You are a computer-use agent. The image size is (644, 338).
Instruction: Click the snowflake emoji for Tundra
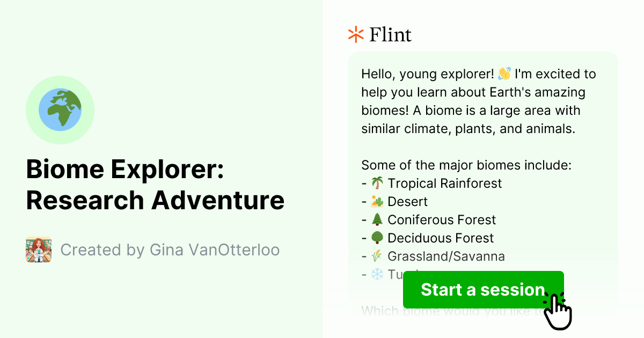pos(377,274)
